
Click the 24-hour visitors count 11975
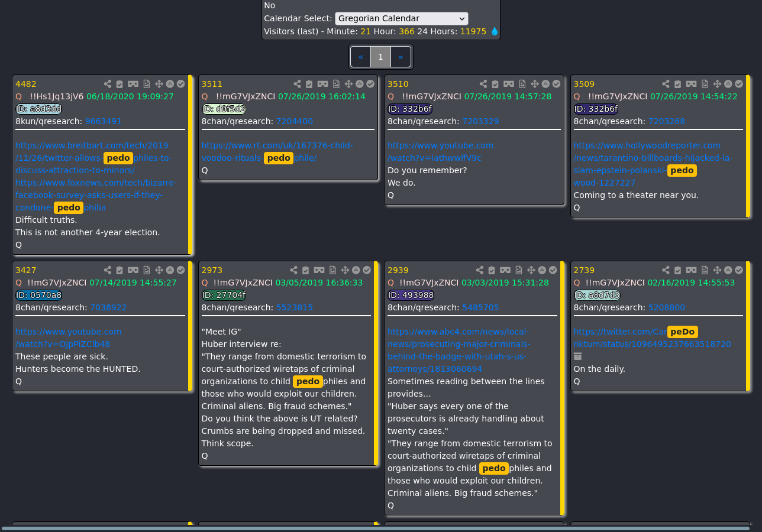(473, 31)
